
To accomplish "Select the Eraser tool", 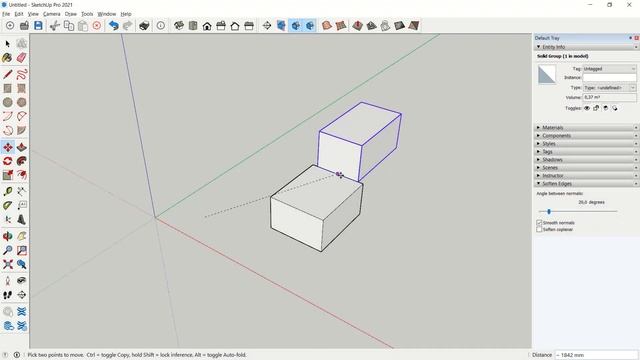I will click(x=22, y=58).
